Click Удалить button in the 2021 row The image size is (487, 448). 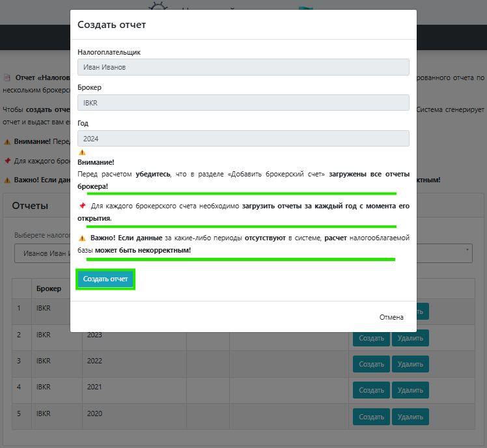pos(410,390)
